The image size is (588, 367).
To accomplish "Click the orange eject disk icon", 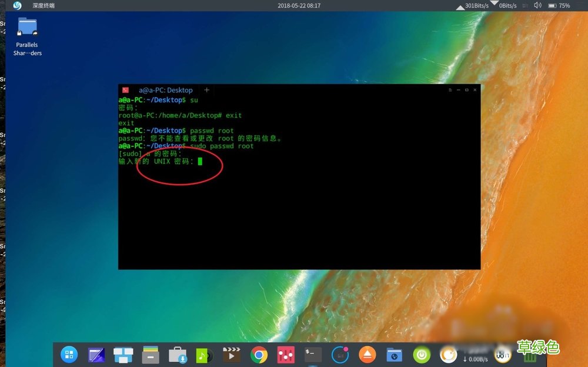I will 366,355.
